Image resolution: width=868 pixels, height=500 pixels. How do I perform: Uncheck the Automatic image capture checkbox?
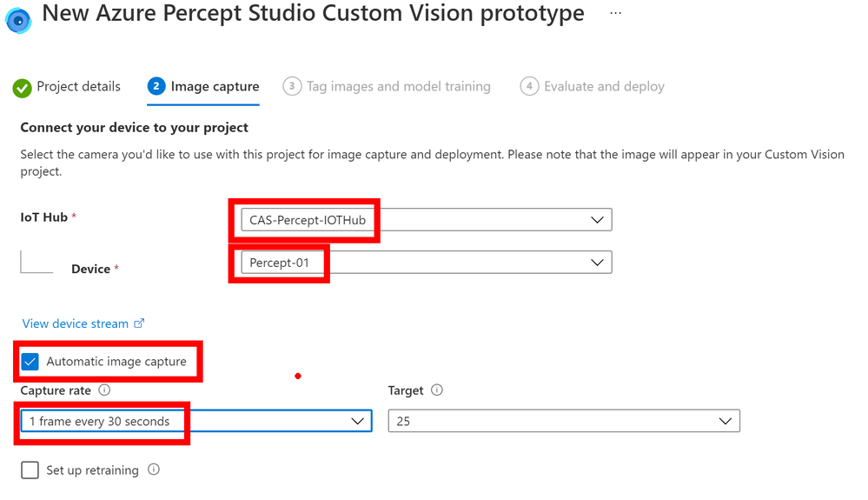[x=30, y=362]
